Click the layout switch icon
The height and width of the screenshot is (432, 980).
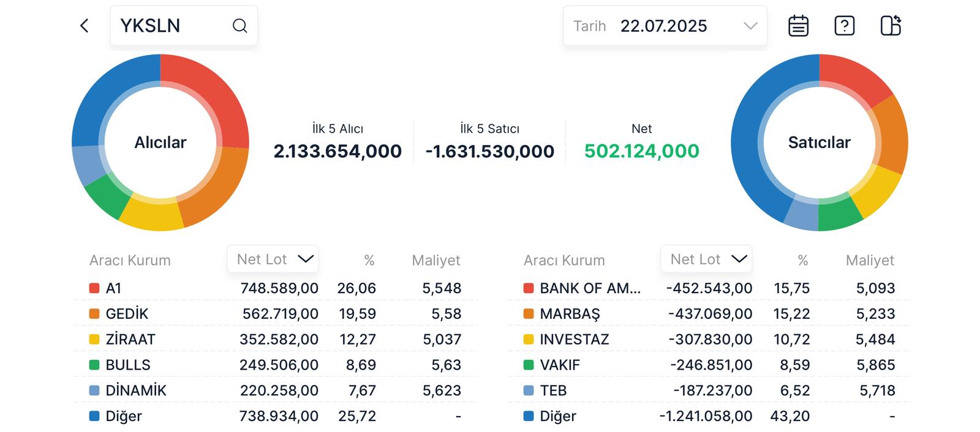891,26
